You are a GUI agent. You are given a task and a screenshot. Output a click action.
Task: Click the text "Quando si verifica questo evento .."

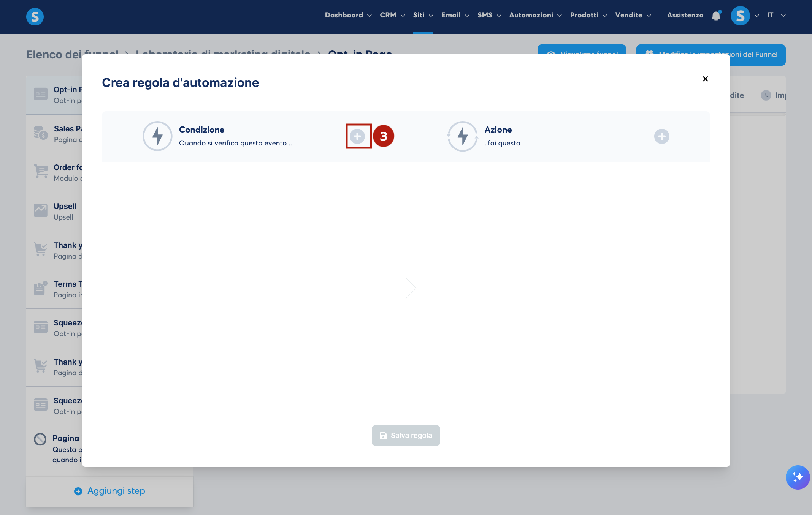235,143
